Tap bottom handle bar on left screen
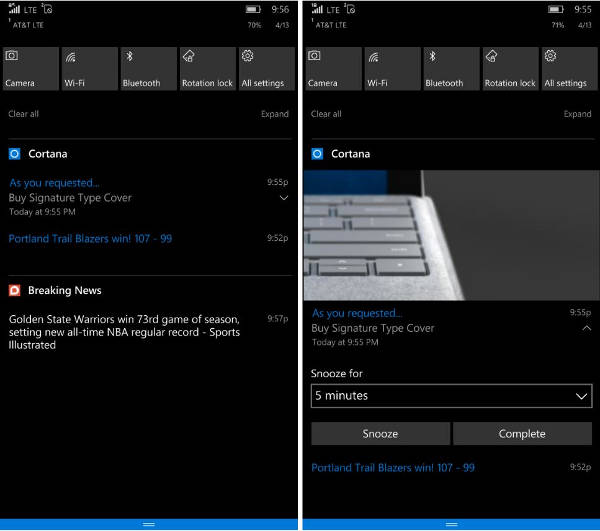The width and height of the screenshot is (600, 531). point(149,524)
